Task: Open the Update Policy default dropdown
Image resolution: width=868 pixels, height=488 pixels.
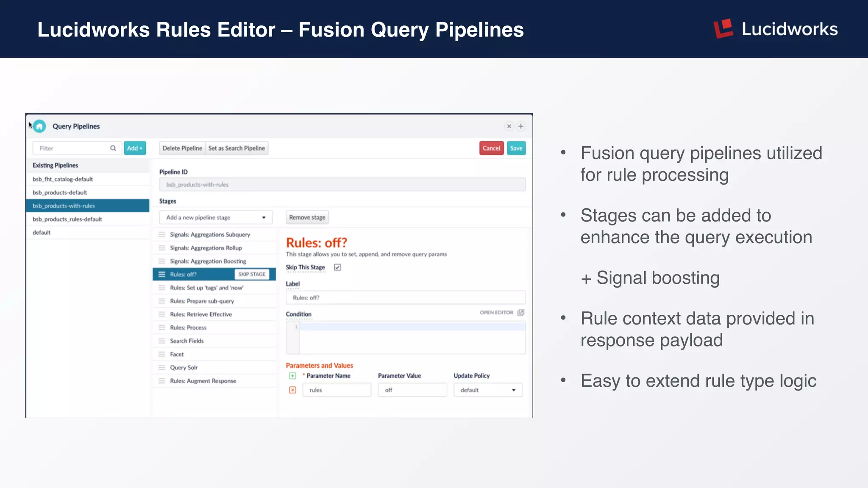Action: tap(488, 390)
